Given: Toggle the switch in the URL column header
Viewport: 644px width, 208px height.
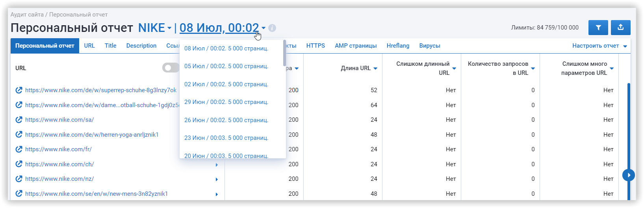Looking at the screenshot, I should click(171, 68).
